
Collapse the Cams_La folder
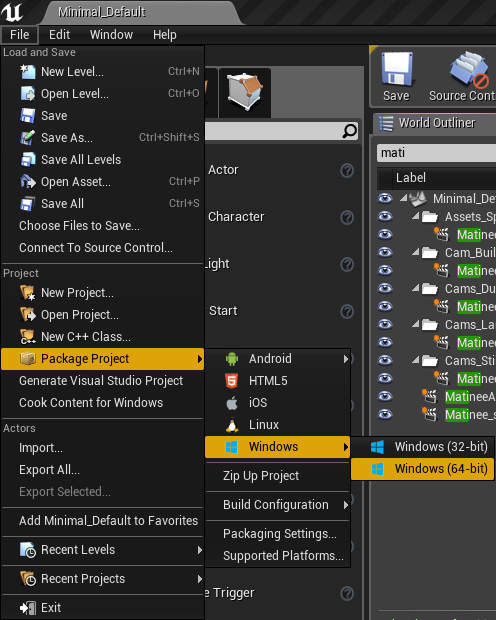[x=416, y=324]
